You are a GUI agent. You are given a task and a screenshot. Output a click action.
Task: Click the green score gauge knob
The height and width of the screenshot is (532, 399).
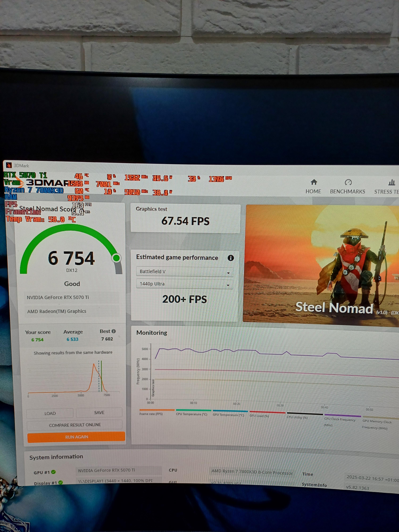tap(116, 258)
